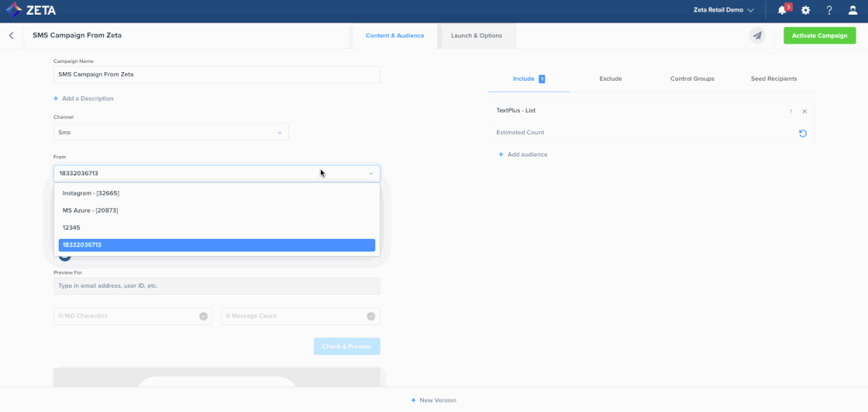Image resolution: width=868 pixels, height=412 pixels.
Task: Remove TextPlus - List audience
Action: (x=804, y=112)
